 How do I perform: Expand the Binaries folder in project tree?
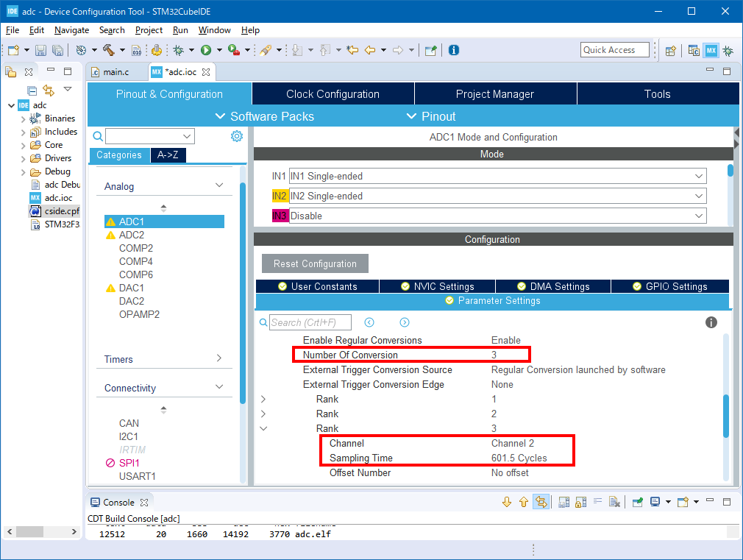23,119
